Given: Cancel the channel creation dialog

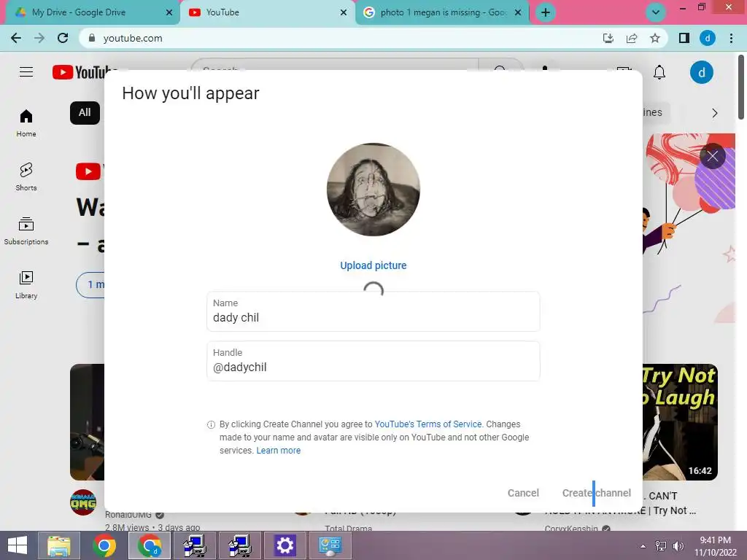Looking at the screenshot, I should (x=523, y=493).
